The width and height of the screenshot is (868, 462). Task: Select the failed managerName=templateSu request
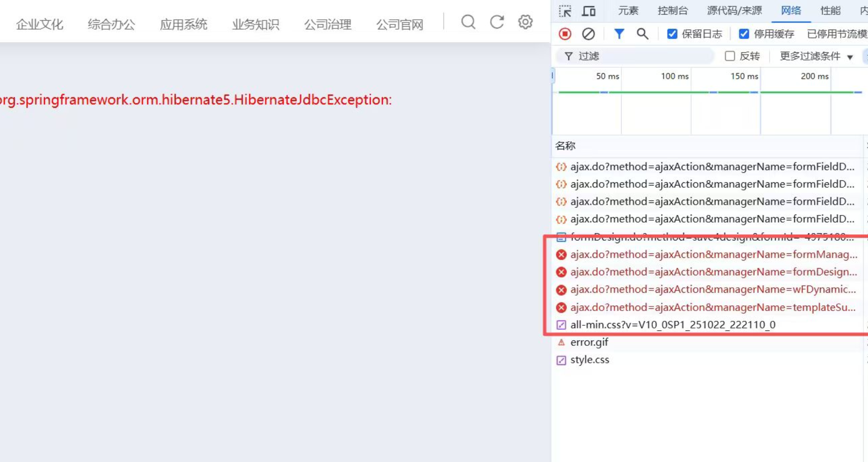708,307
